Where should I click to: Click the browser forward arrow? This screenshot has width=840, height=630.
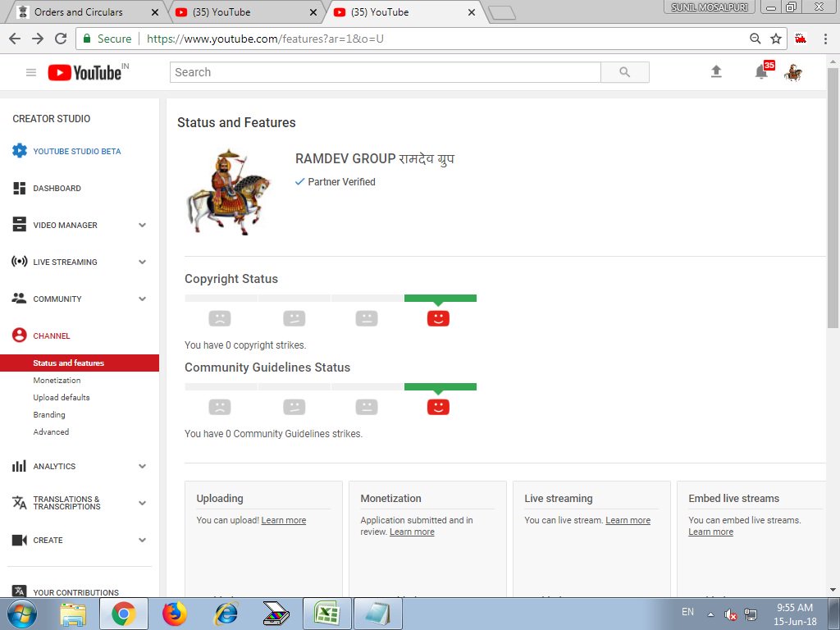[x=38, y=39]
